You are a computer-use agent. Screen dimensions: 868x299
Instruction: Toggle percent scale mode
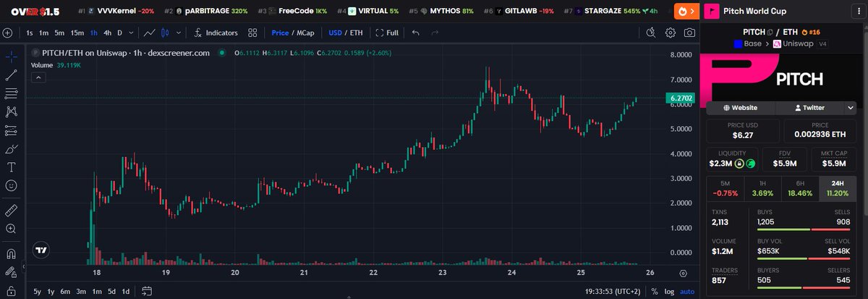655,291
